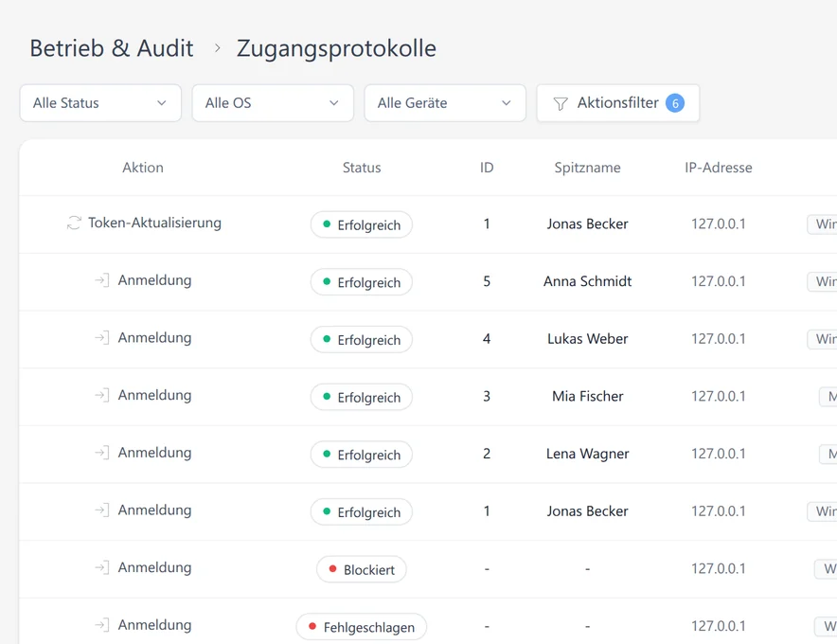Viewport: 837px width, 644px height.
Task: Click the login icon in Lena Wagner's row
Action: click(102, 453)
